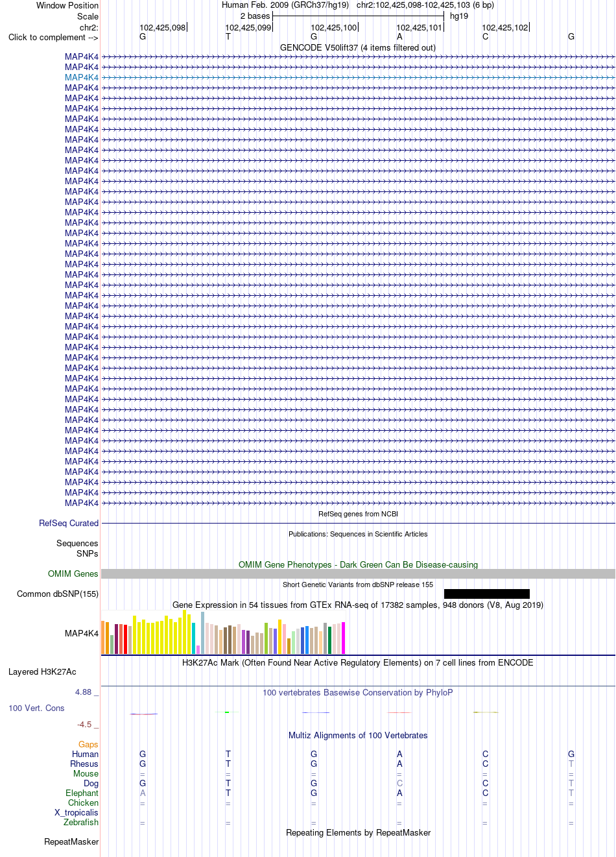
Task: Click the black dbSNP variant block
Action: pos(487,594)
